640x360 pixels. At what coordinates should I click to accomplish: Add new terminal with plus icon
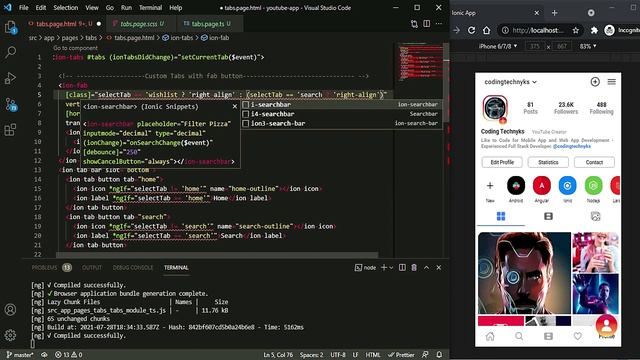[x=384, y=267]
